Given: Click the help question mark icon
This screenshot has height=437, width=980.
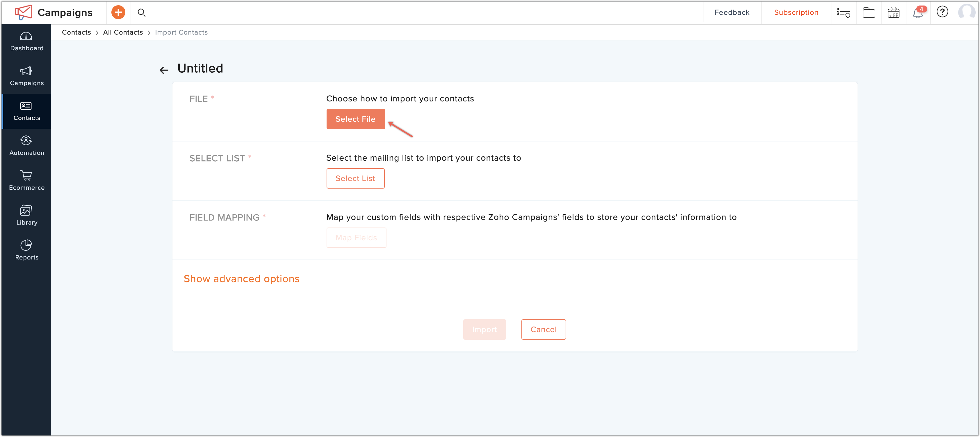Looking at the screenshot, I should pos(942,12).
